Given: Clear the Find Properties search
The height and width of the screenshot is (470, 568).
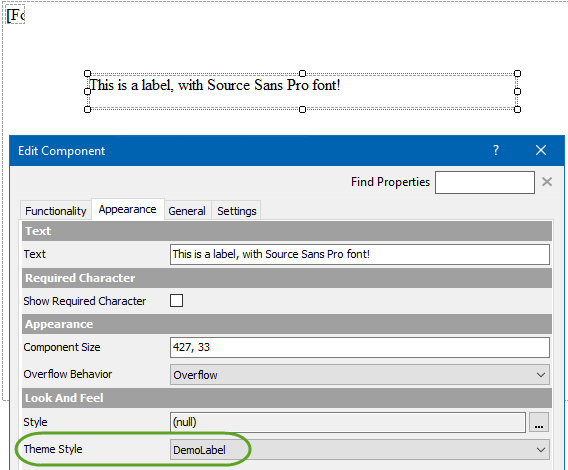Looking at the screenshot, I should tap(547, 182).
